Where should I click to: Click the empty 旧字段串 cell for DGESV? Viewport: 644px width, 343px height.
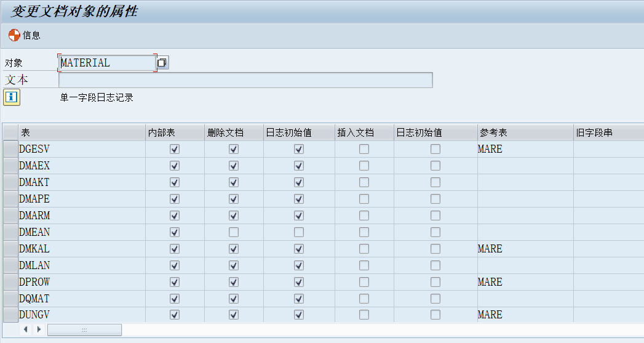click(x=609, y=149)
